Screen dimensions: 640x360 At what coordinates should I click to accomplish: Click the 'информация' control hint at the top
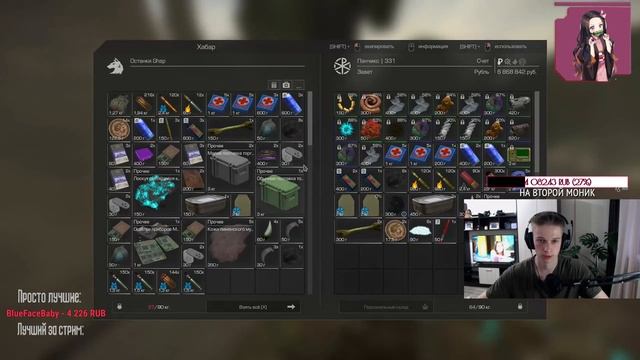tap(433, 47)
